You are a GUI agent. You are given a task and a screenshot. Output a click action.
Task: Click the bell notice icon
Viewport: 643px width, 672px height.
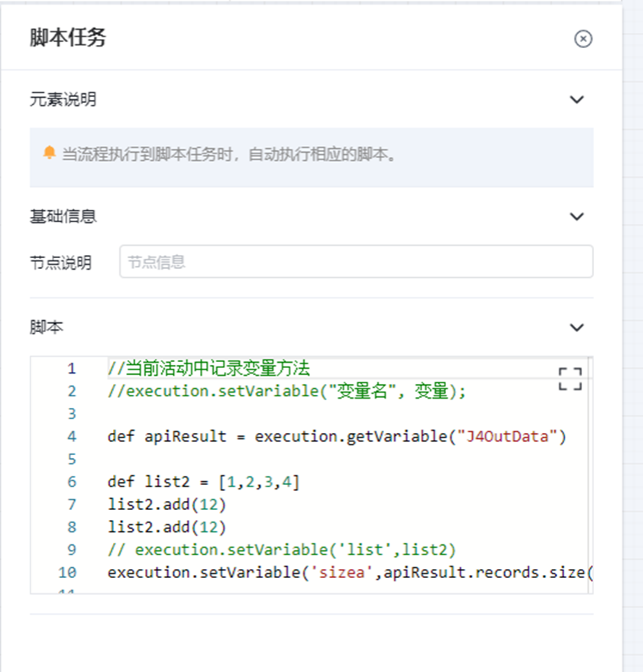tap(50, 153)
